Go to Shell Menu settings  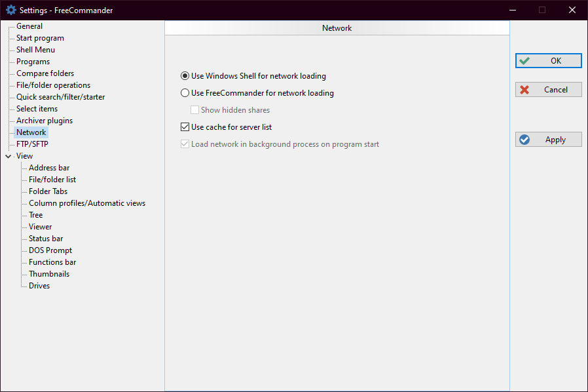click(x=35, y=50)
